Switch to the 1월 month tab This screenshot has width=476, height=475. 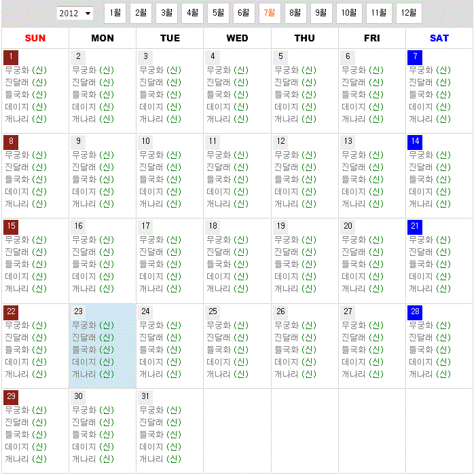pos(116,13)
